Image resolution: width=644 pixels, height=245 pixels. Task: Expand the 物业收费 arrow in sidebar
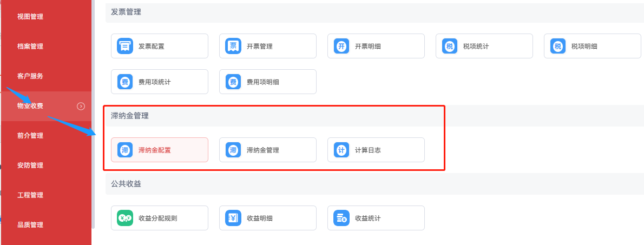tap(81, 106)
